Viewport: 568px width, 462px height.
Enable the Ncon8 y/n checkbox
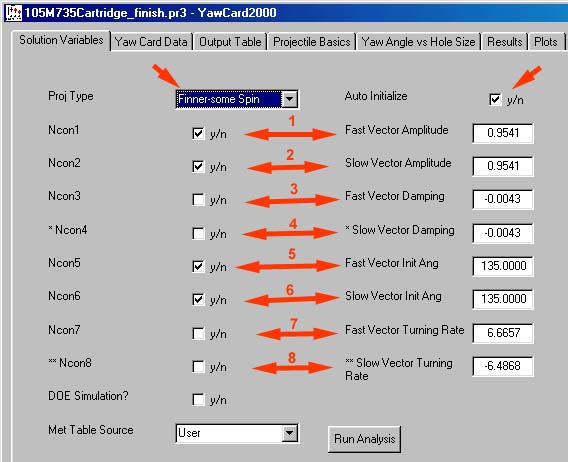click(199, 367)
